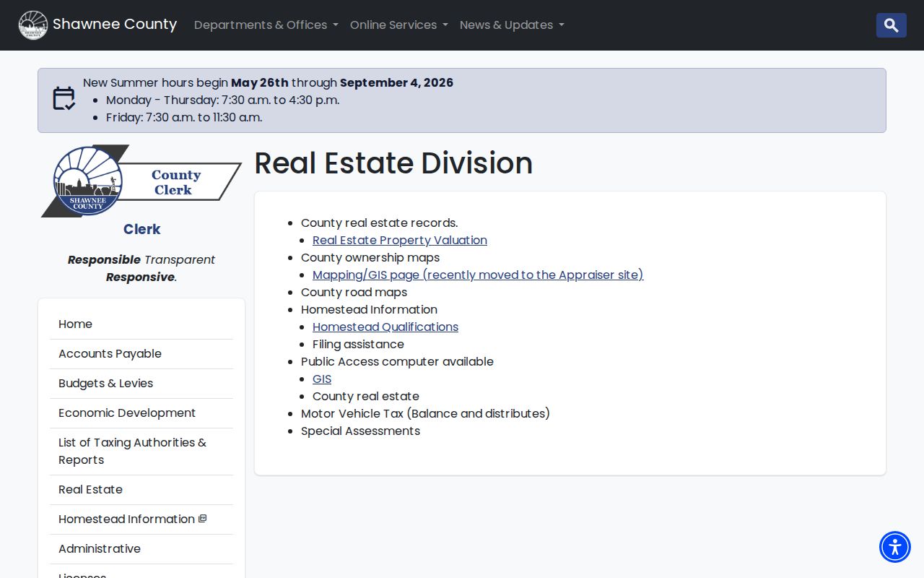Click the external-link icon beside Homestead Information
The width and height of the screenshot is (924, 578).
(x=203, y=519)
